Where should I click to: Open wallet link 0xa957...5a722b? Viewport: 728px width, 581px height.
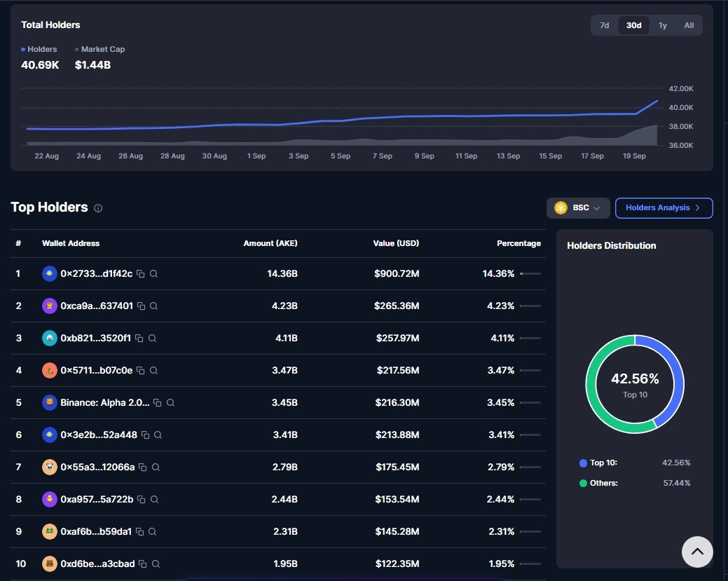97,499
